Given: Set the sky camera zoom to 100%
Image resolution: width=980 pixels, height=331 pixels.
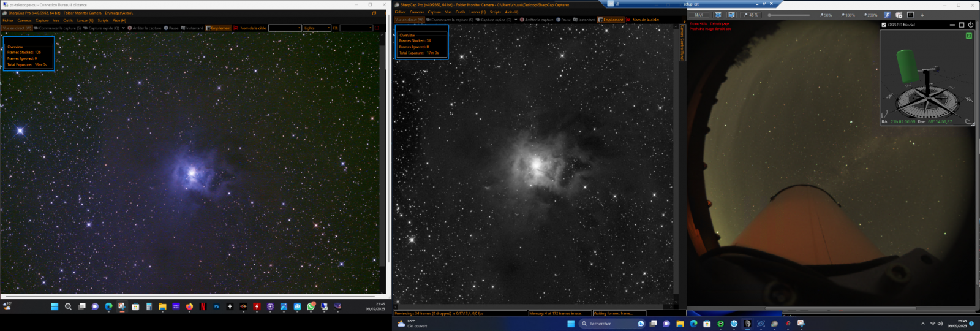Looking at the screenshot, I should (x=849, y=15).
